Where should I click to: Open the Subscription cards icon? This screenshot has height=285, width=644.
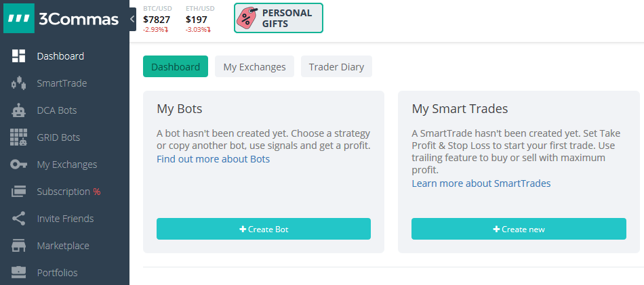click(x=18, y=192)
